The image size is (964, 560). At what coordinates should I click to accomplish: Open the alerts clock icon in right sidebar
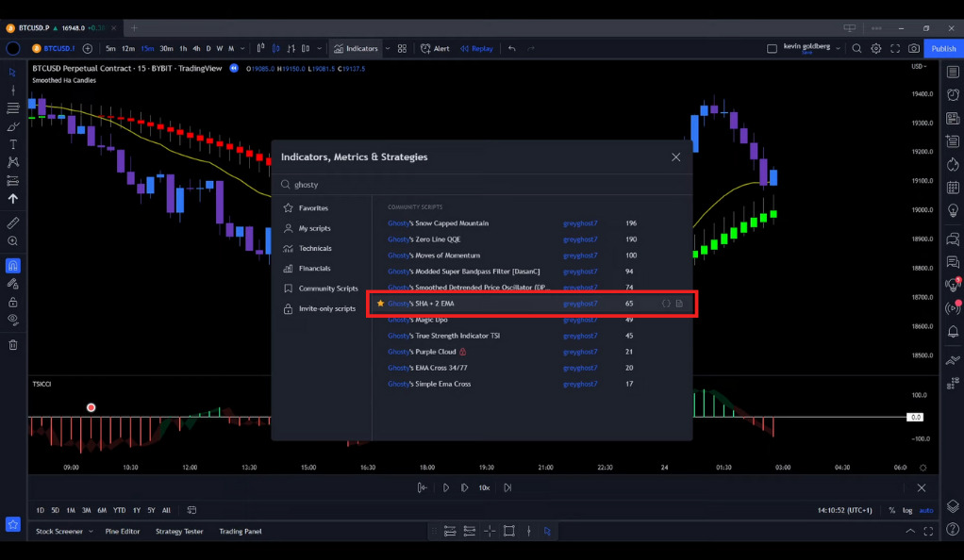click(953, 94)
